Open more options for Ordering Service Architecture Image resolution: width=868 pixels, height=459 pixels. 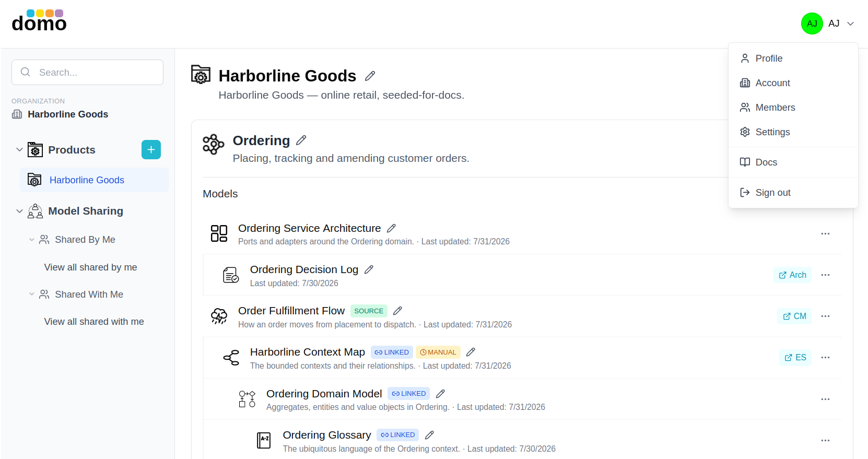(825, 233)
